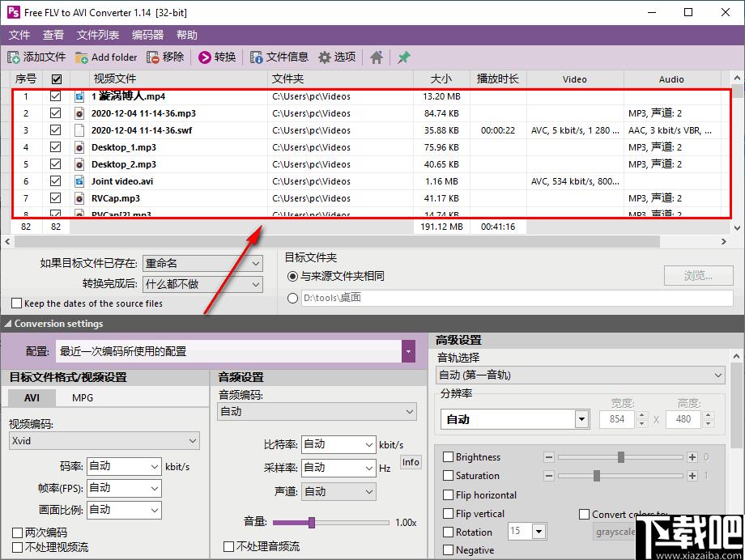The height and width of the screenshot is (560, 745).
Task: Open the 音轨选择 dropdown
Action: click(x=580, y=375)
